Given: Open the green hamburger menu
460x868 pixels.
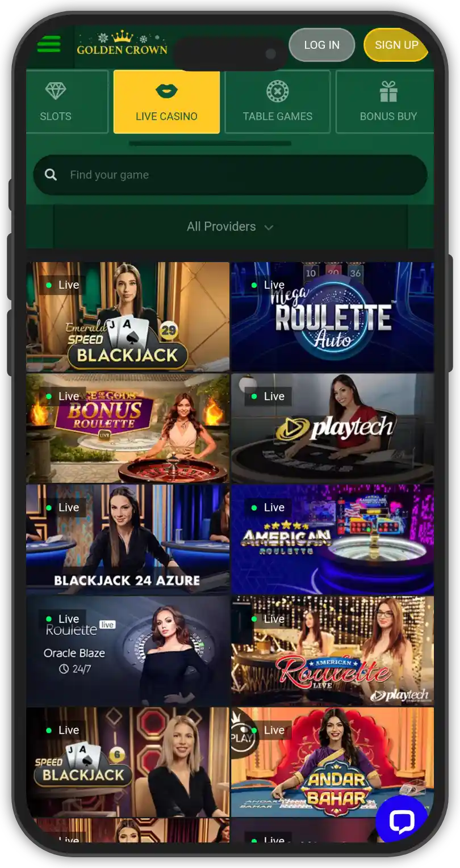Looking at the screenshot, I should (49, 44).
